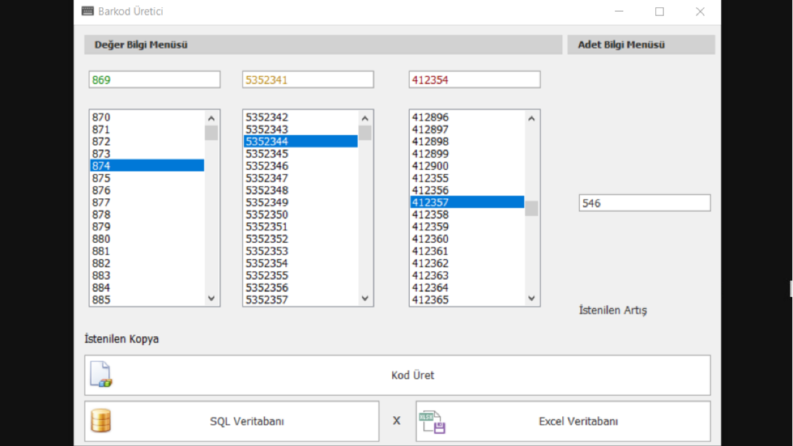
Task: Select 885 in the first list
Action: 147,299
